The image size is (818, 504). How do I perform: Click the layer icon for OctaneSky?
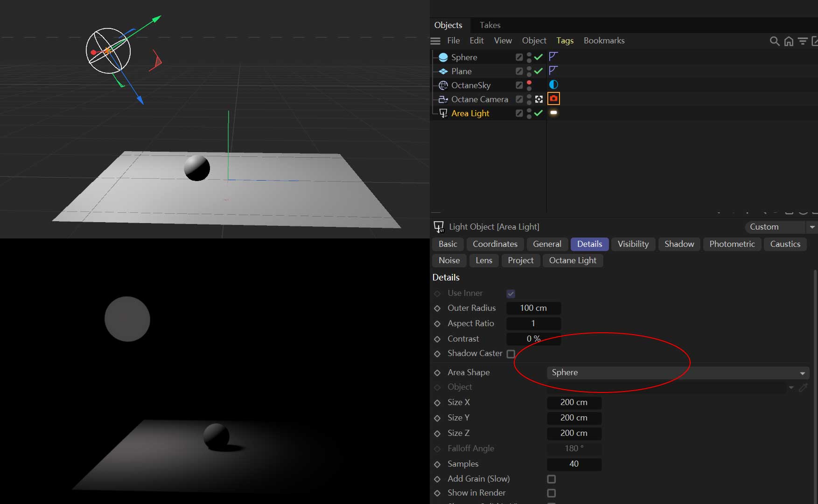(519, 85)
